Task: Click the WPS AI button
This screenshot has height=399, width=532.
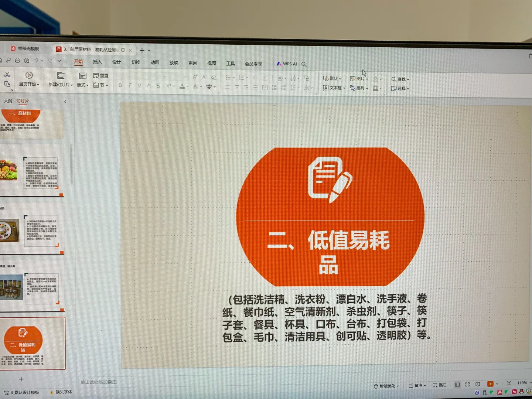Action: pyautogui.click(x=288, y=64)
